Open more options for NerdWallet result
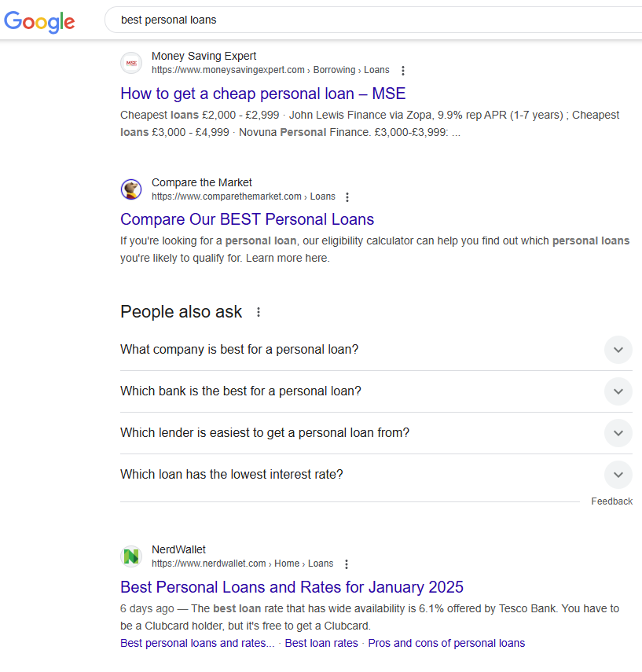642x672 pixels. [347, 564]
